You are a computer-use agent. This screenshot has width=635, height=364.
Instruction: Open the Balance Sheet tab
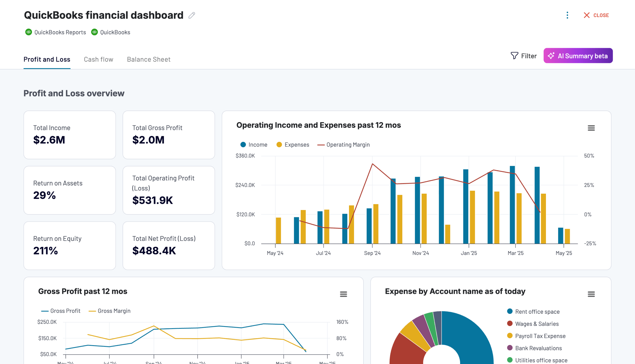[148, 59]
